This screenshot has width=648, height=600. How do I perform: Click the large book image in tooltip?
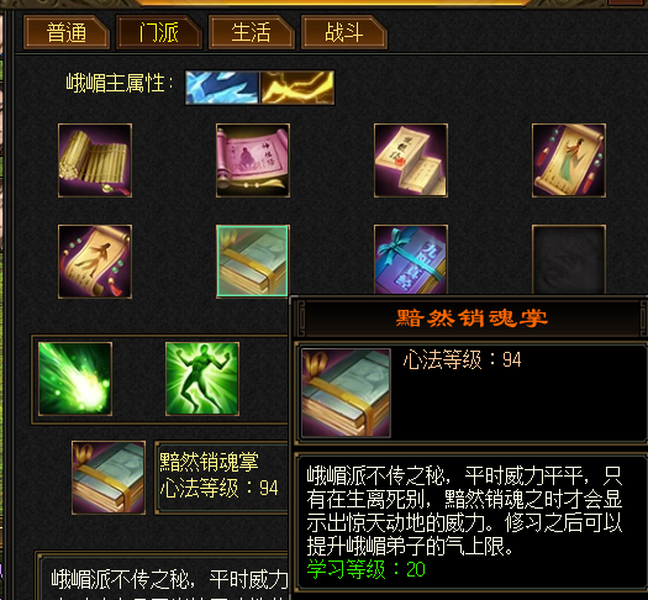click(x=346, y=393)
